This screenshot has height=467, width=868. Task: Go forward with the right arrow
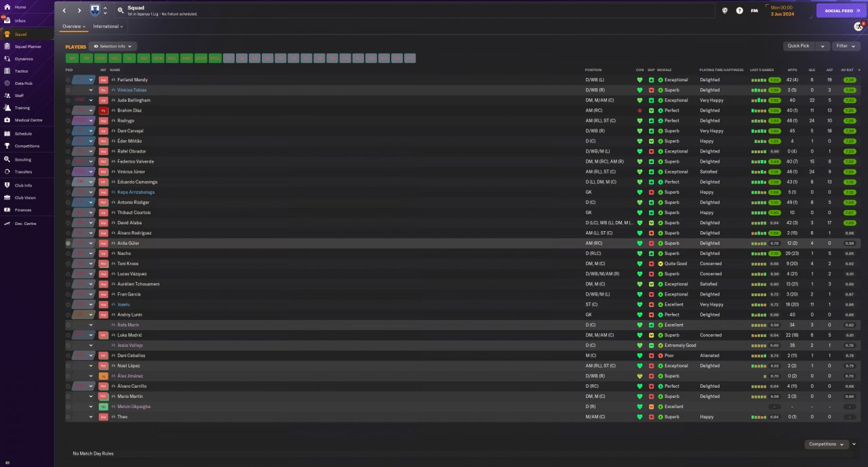tap(79, 11)
